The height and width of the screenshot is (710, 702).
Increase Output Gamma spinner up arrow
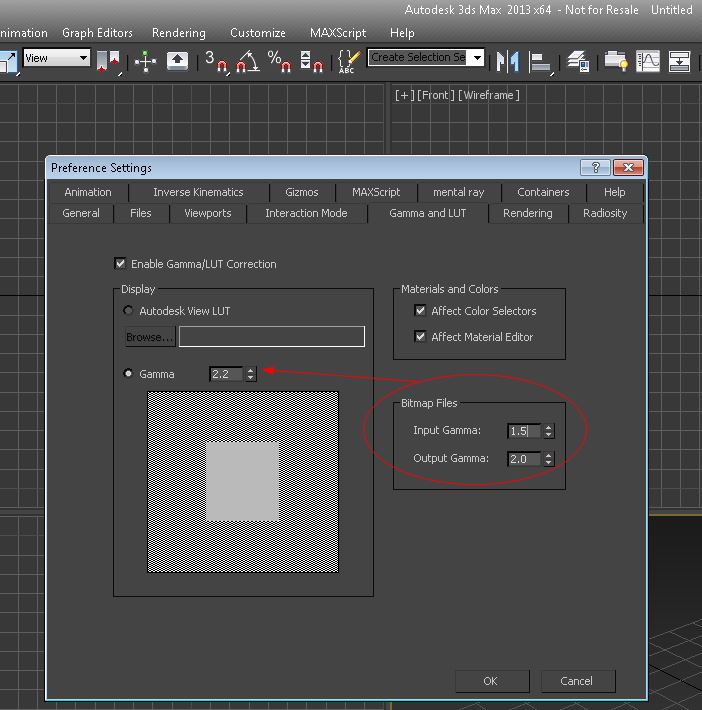548,455
